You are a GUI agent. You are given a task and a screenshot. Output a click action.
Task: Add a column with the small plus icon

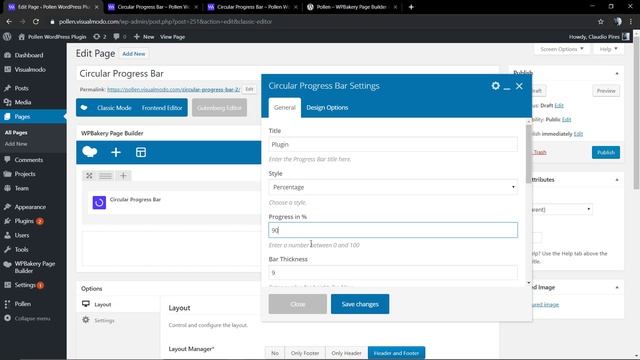(x=123, y=176)
